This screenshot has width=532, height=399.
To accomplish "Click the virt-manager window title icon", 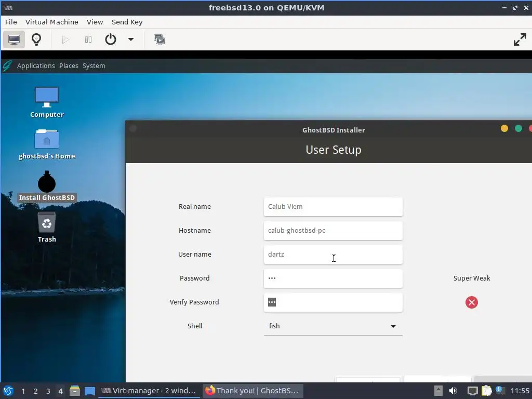I will (x=8, y=8).
